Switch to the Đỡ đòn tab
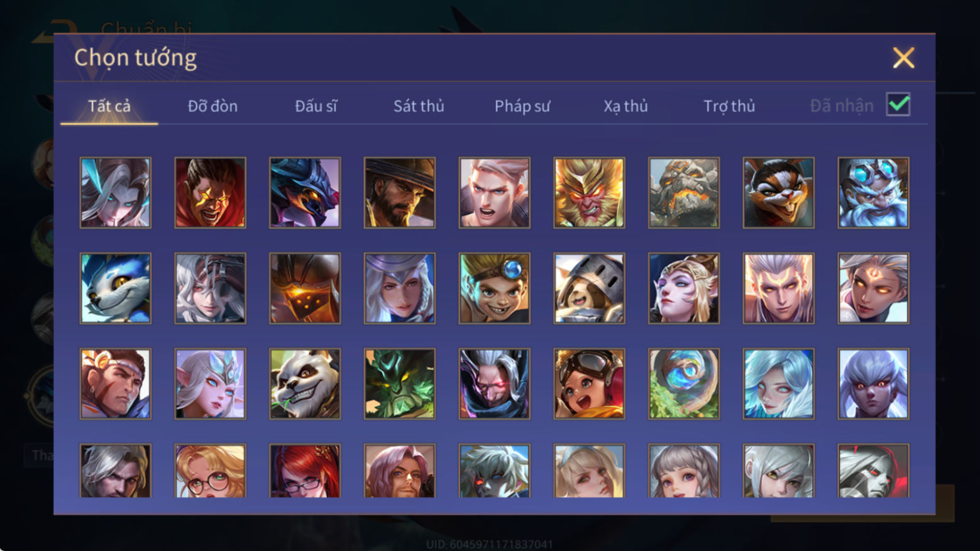Viewport: 980px width, 551px height. [212, 106]
